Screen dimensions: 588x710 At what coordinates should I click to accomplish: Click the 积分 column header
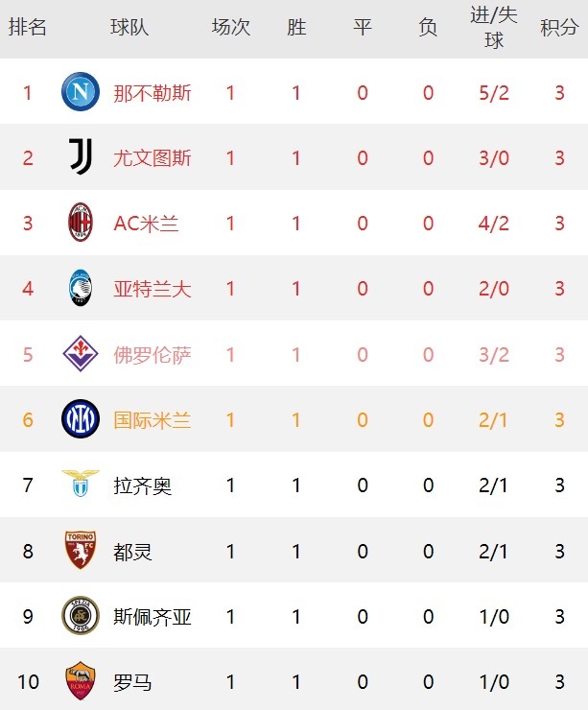pos(559,28)
